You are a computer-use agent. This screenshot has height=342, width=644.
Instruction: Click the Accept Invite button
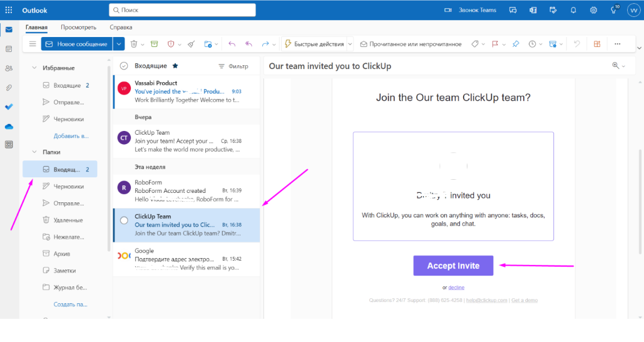(453, 266)
